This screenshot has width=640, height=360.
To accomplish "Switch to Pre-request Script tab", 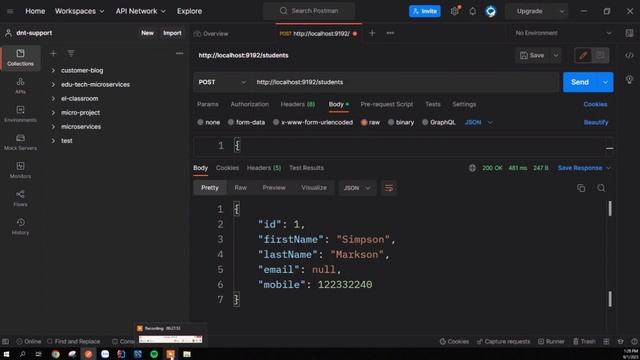I will tap(387, 104).
